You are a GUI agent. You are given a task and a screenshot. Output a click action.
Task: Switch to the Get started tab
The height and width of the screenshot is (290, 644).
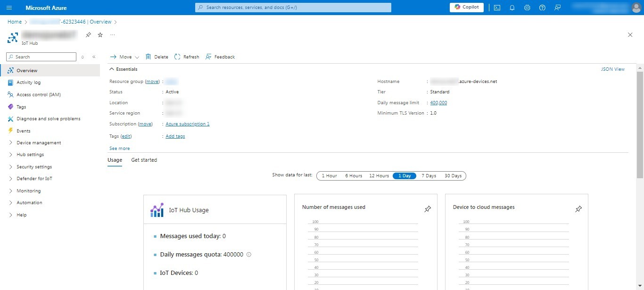[x=144, y=160]
